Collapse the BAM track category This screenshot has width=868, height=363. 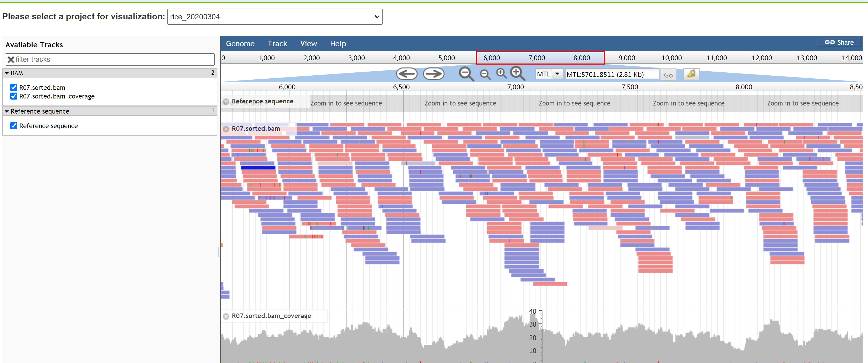coord(7,73)
